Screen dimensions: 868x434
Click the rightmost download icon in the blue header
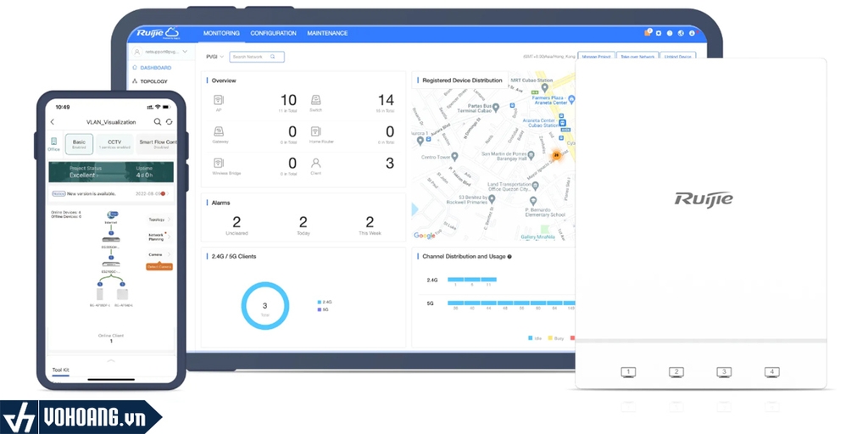[692, 33]
